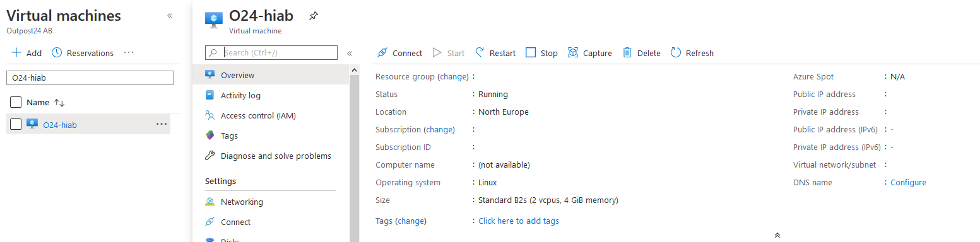Screen dimensions: 980x242
Task: Click the '(not available)' computer name value
Action: (x=504, y=164)
